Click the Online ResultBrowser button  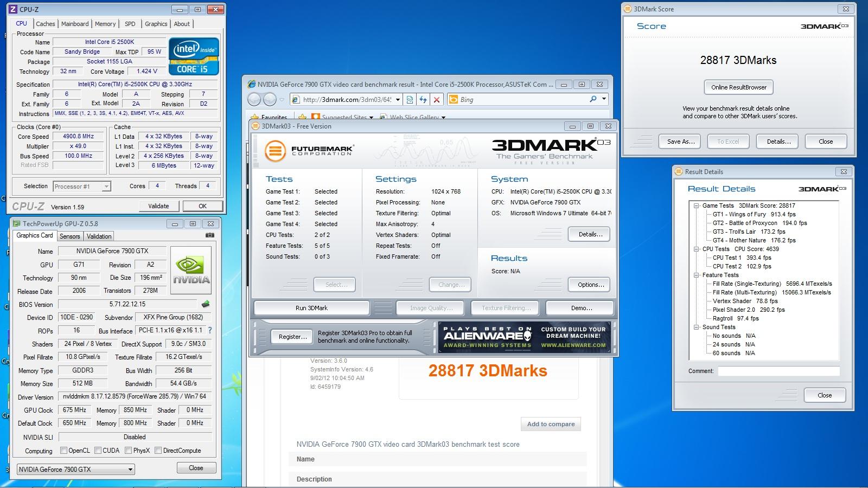pyautogui.click(x=739, y=87)
